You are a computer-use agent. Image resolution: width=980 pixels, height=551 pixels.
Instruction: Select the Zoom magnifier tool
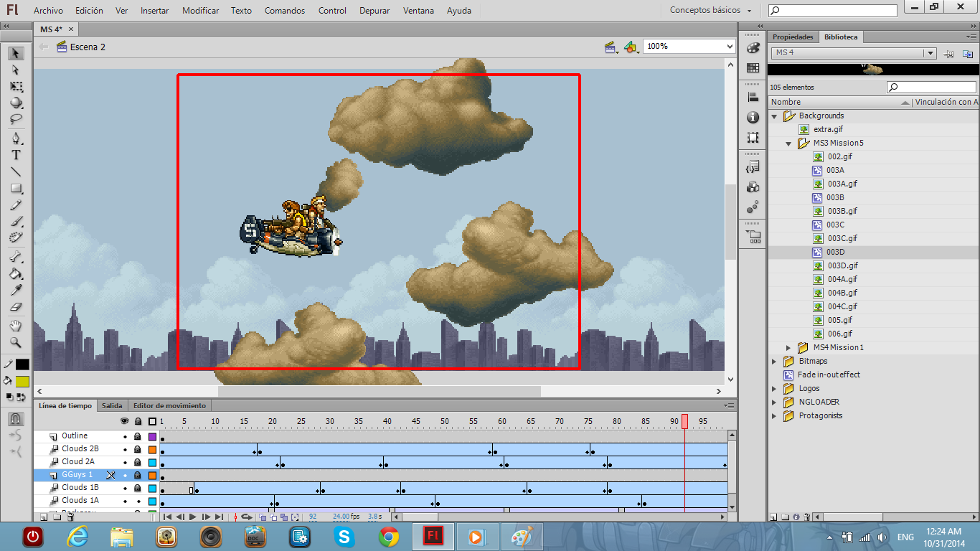16,343
